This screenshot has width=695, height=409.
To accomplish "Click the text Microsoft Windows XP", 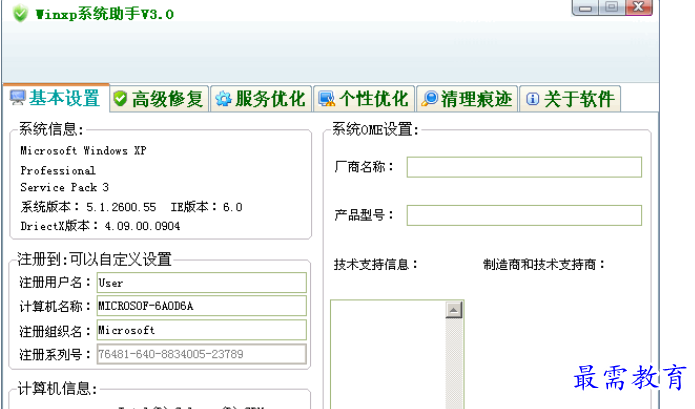I will 83,151.
